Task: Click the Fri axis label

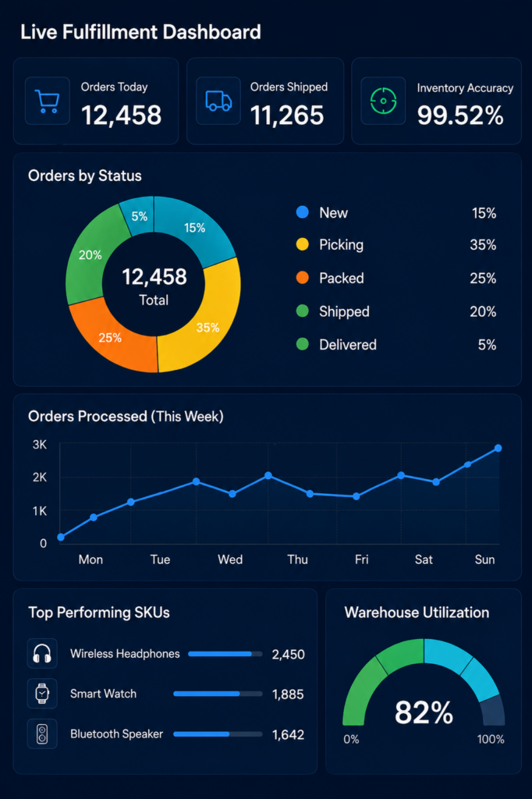Action: (x=361, y=559)
